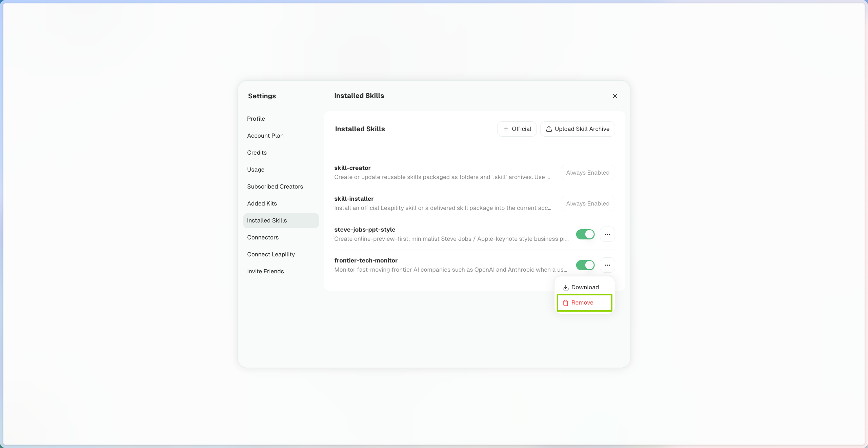The height and width of the screenshot is (448, 868).
Task: Disable the frontier-tech-monitor skill toggle
Action: click(585, 265)
